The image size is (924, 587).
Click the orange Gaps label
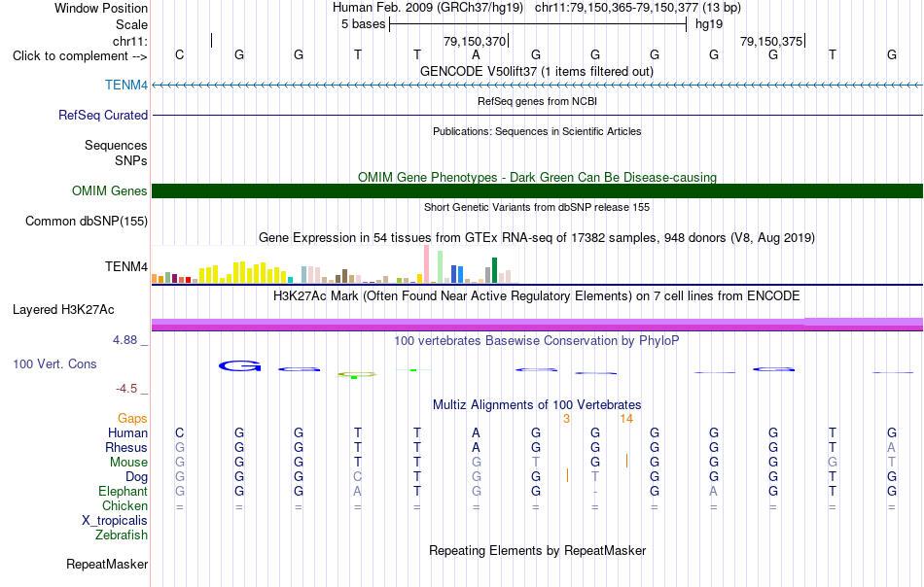(132, 418)
